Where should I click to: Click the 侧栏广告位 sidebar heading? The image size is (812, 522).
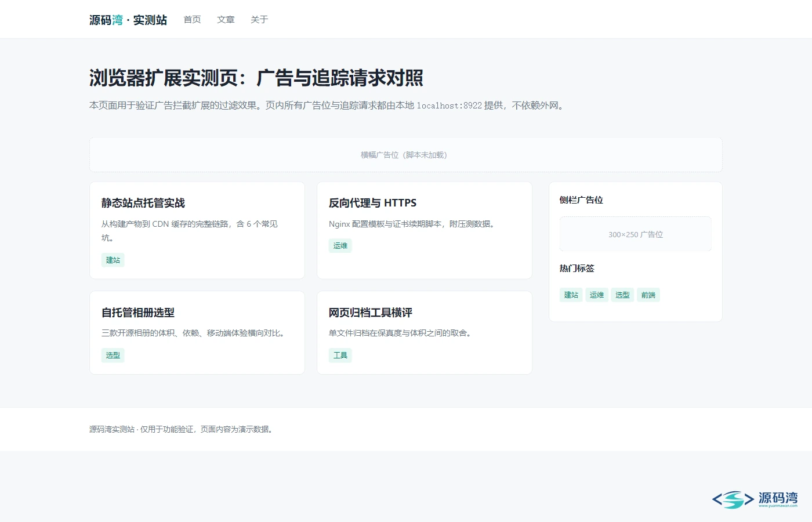pyautogui.click(x=581, y=200)
